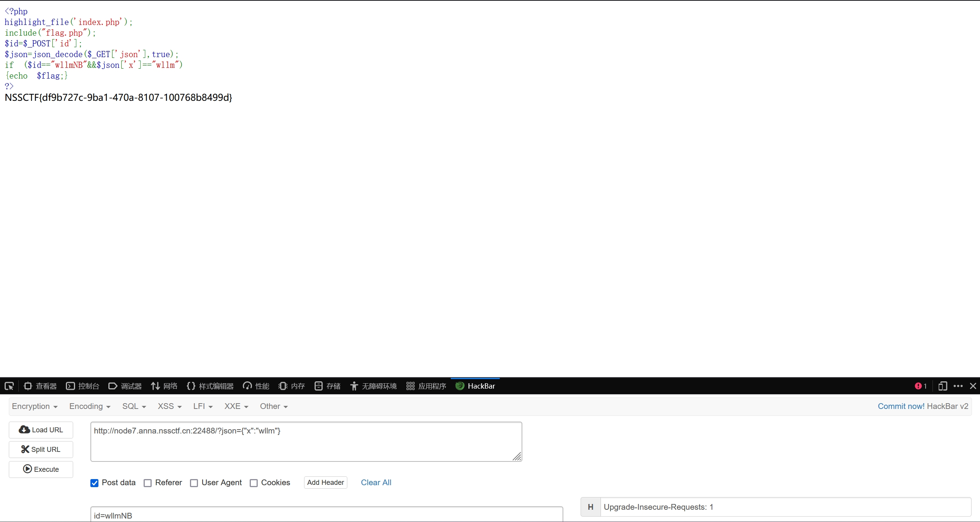The width and height of the screenshot is (980, 522).
Task: Open the Accessibility (无障碍环境) tab
Action: click(x=373, y=386)
